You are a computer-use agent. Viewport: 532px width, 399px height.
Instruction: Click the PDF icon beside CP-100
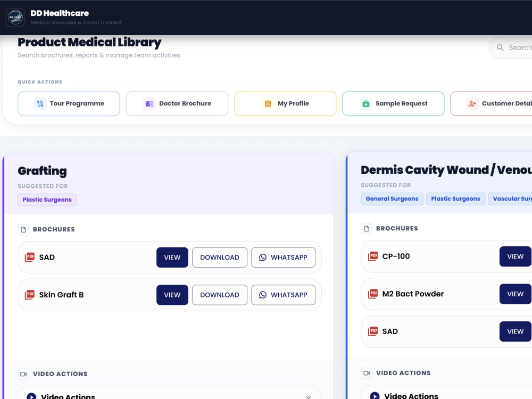tap(373, 256)
